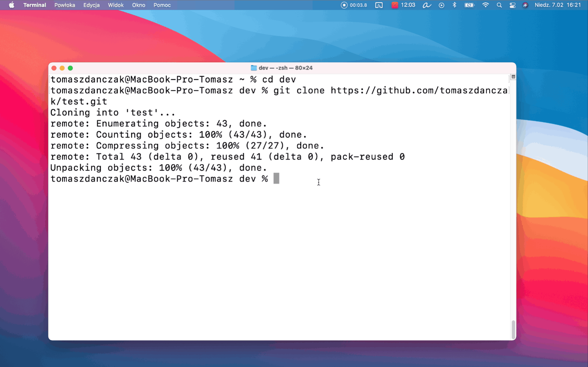
Task: Open the Widok menu
Action: [116, 5]
